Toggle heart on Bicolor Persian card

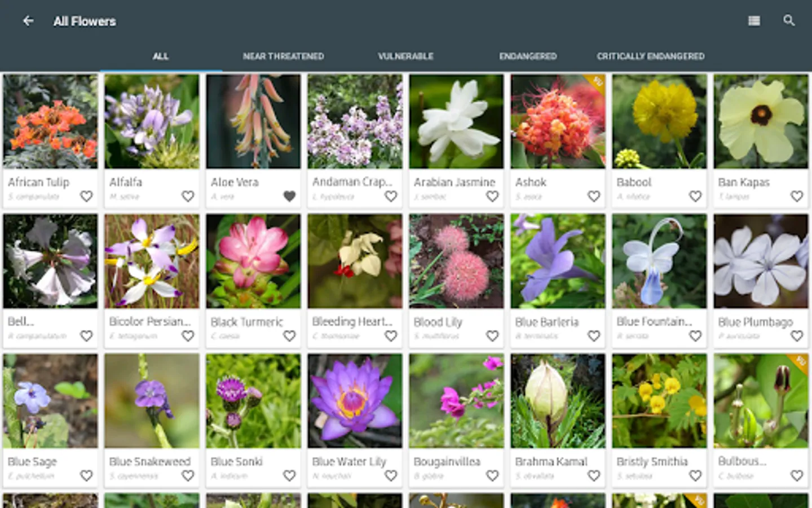pos(188,336)
